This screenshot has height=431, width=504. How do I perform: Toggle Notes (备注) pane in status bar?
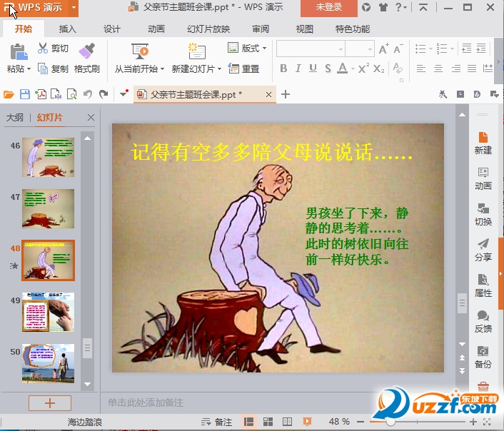click(216, 422)
